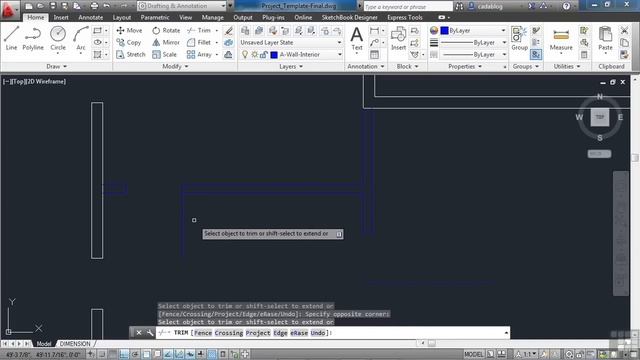Open the application menu A logo
The image size is (640, 360).
click(x=9, y=10)
